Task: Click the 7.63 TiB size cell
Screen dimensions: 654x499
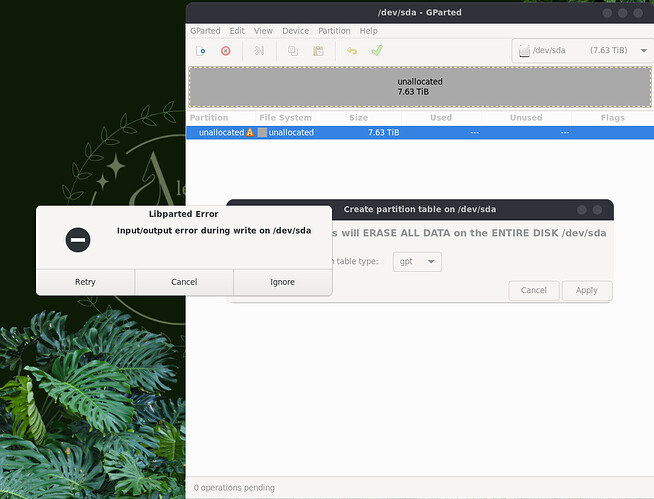Action: [384, 132]
